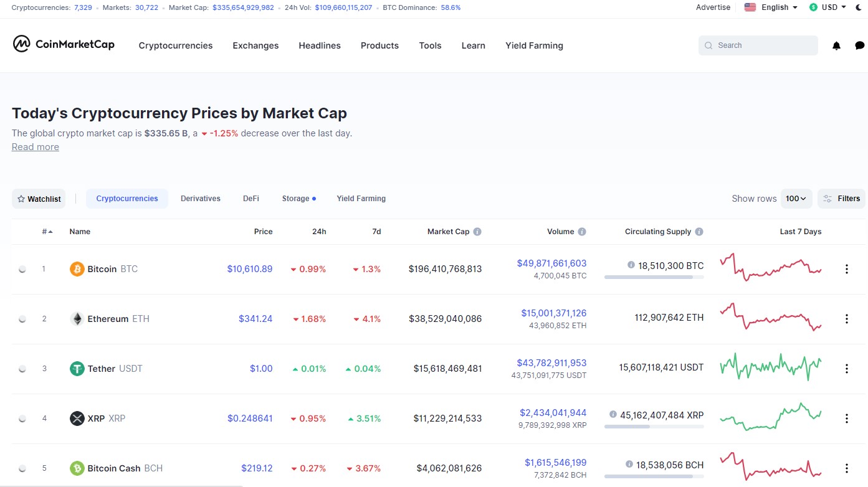The height and width of the screenshot is (487, 868).
Task: Click the Advertise link
Action: 713,7
